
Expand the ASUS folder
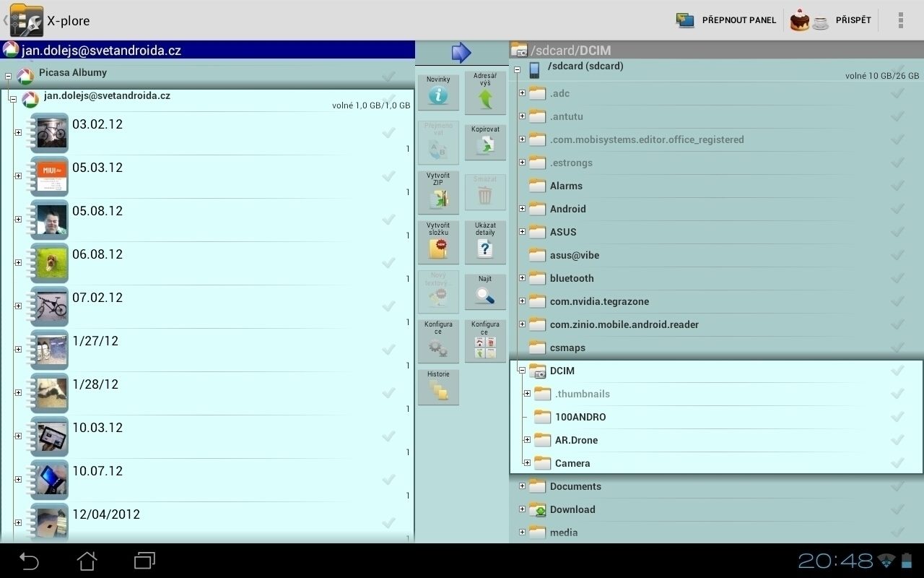(x=522, y=232)
